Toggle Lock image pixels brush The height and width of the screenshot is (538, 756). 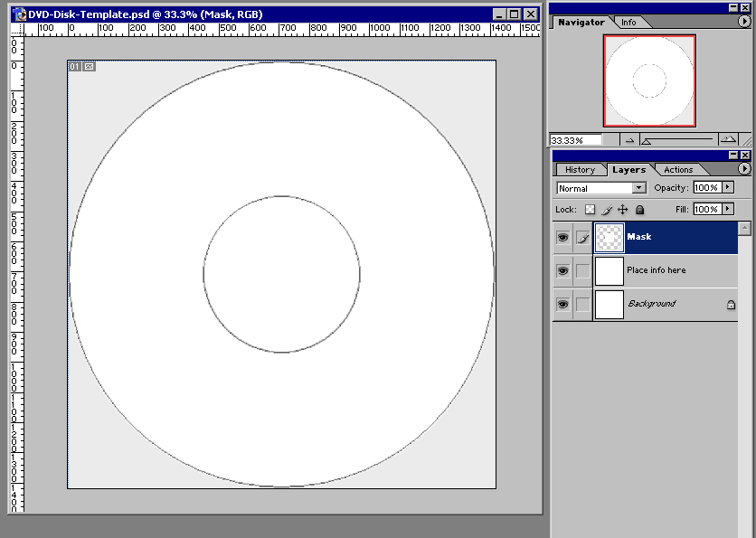(x=607, y=210)
